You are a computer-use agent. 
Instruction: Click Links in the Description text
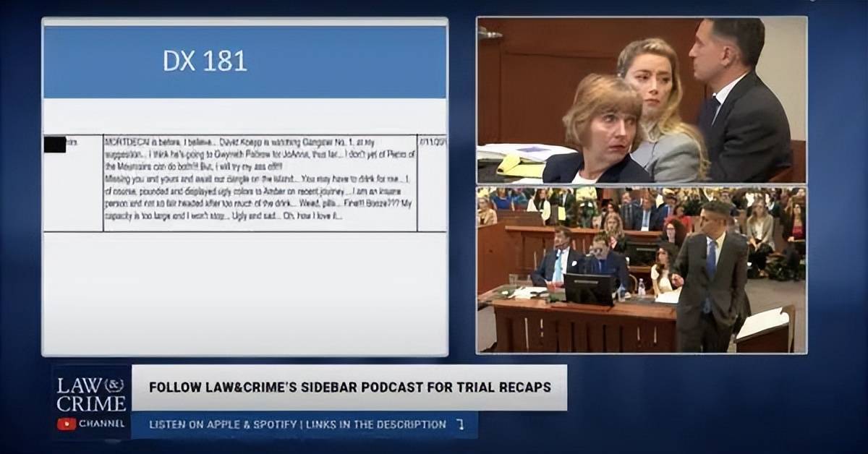tap(375, 424)
